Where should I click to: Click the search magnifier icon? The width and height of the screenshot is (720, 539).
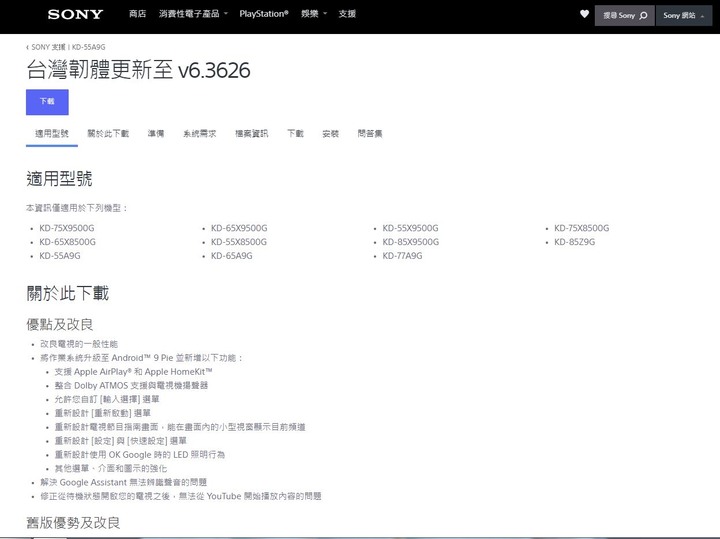click(x=643, y=16)
